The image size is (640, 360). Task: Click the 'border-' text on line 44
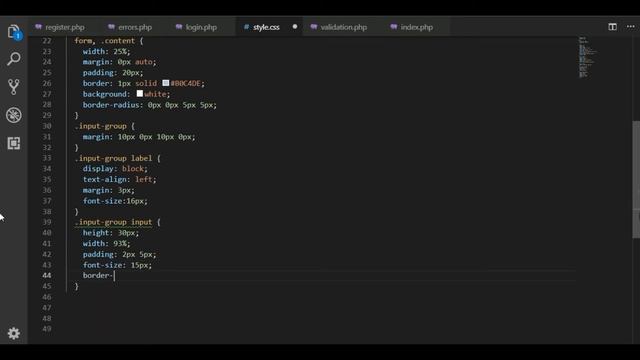(x=98, y=276)
